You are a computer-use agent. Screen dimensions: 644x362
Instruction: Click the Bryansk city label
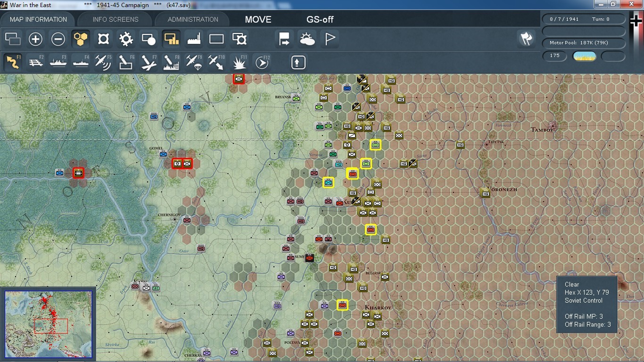(283, 98)
